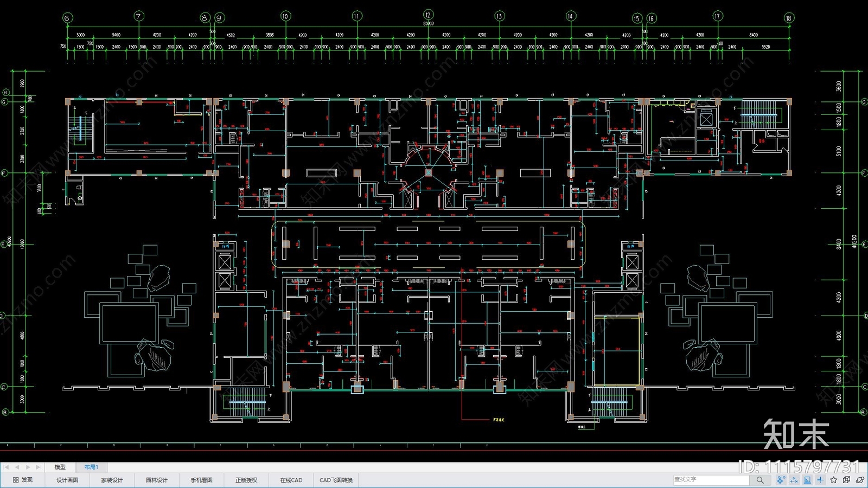Click the 3D cube view icon

847,480
